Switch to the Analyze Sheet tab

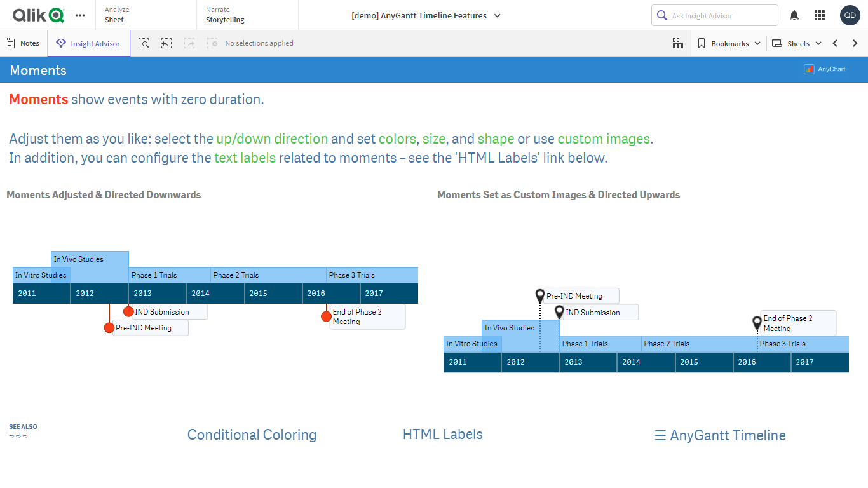tap(146, 15)
